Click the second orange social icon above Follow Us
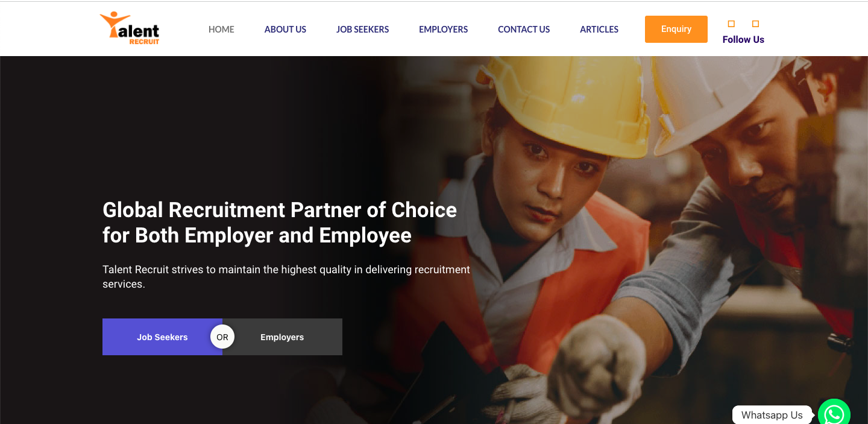This screenshot has width=868, height=424. click(755, 24)
